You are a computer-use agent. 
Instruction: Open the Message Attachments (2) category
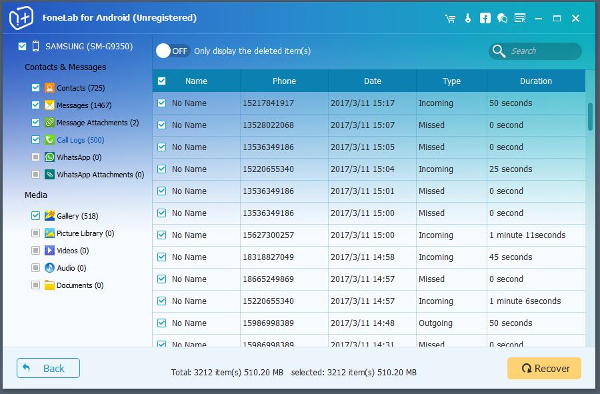coord(98,122)
